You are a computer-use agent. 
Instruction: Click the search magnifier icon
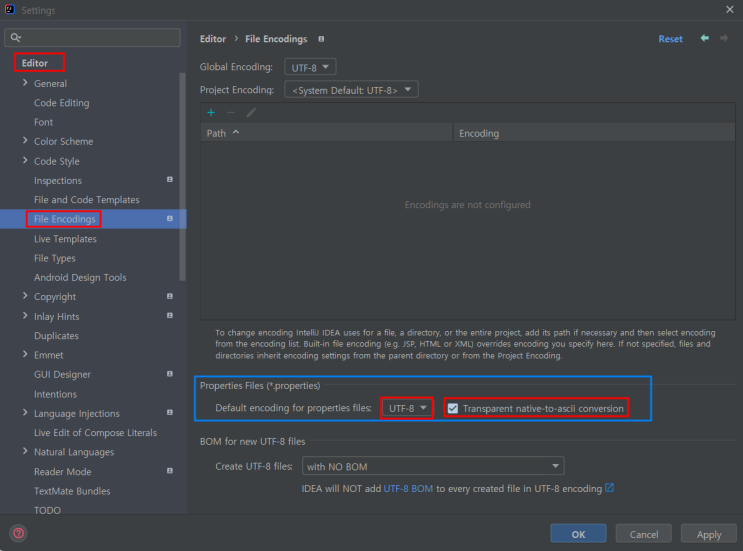pyautogui.click(x=16, y=37)
